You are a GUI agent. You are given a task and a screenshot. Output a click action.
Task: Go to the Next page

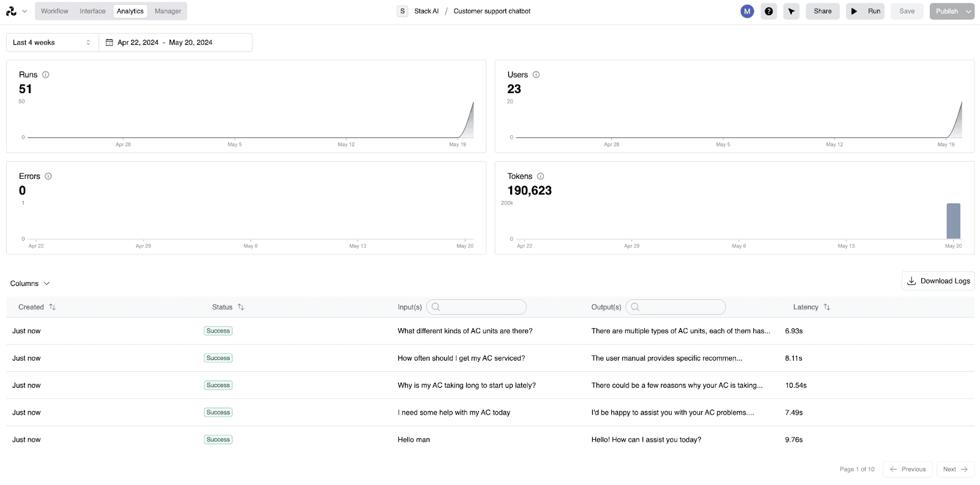coord(955,469)
